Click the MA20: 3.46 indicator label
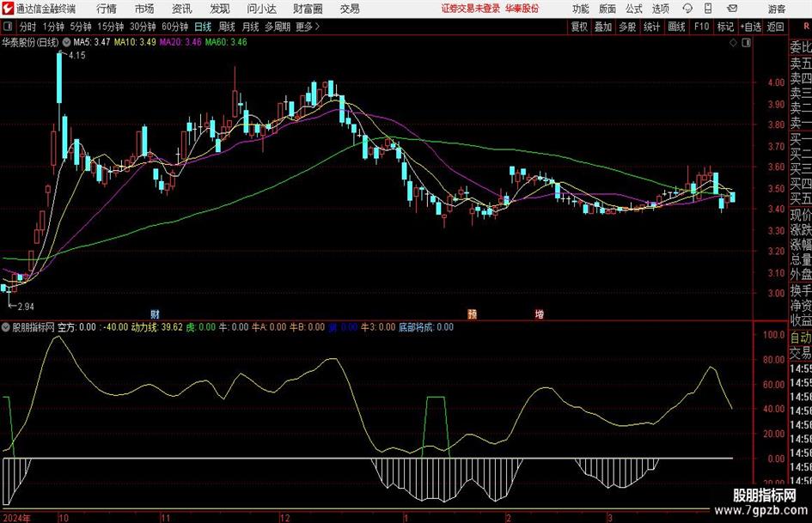Screen dimensions: 812x523 click(x=180, y=42)
